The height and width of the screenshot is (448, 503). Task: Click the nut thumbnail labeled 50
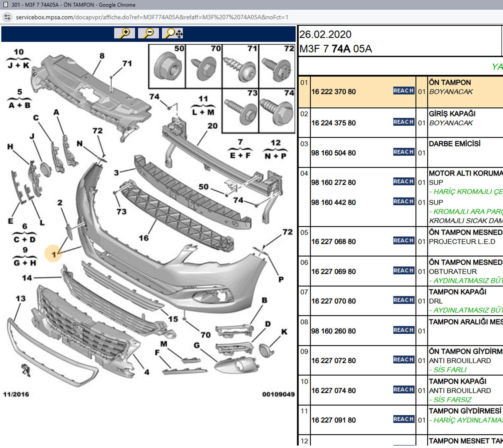(167, 67)
